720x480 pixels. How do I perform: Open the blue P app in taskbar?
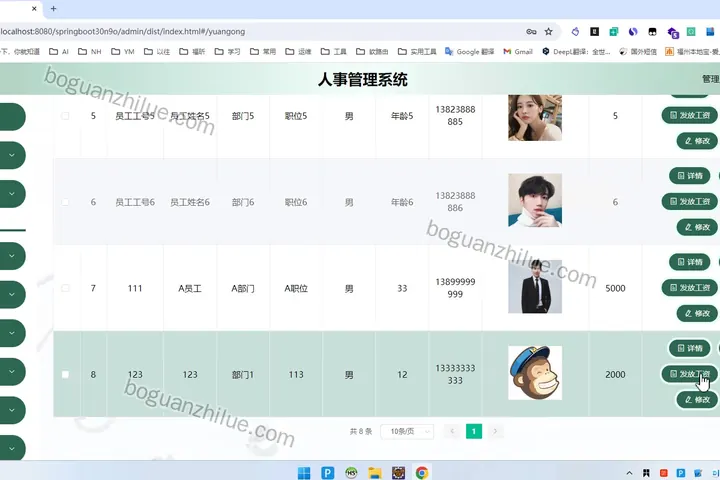point(327,473)
